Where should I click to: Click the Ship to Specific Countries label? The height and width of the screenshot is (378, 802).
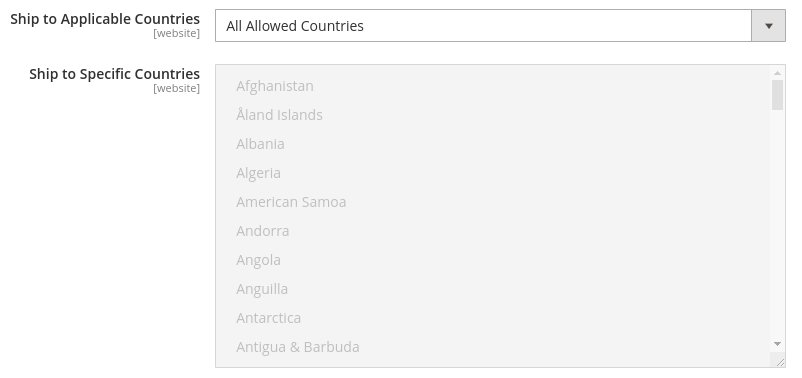[x=115, y=74]
